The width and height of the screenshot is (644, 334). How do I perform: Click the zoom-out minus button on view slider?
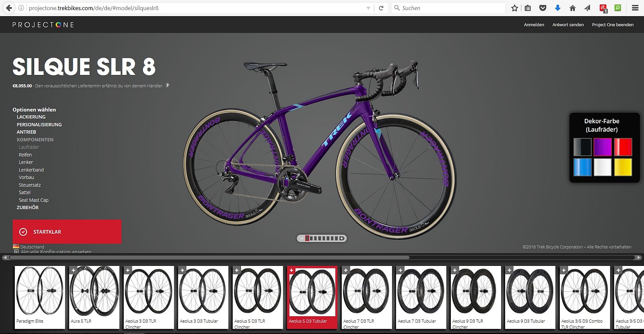(302, 239)
